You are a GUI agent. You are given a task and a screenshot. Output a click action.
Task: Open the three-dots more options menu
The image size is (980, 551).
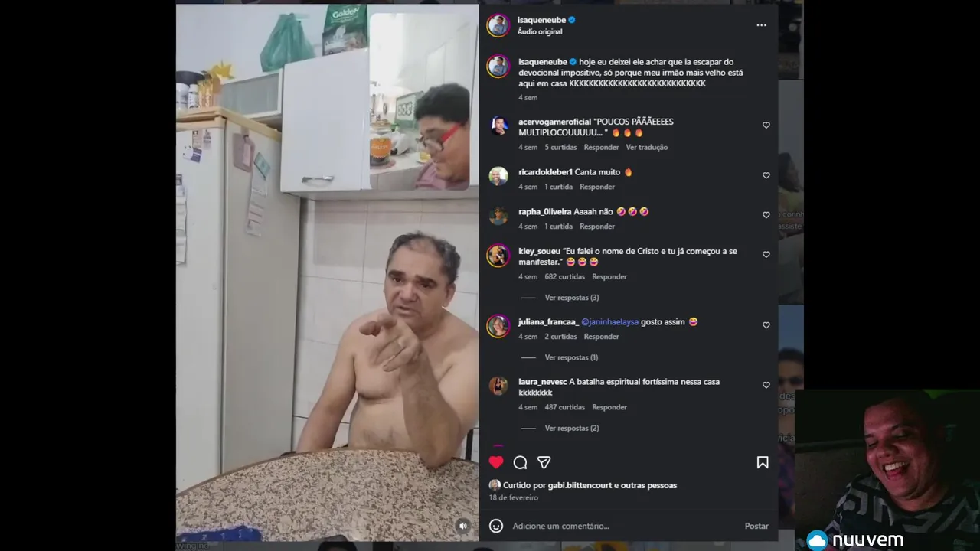coord(761,25)
